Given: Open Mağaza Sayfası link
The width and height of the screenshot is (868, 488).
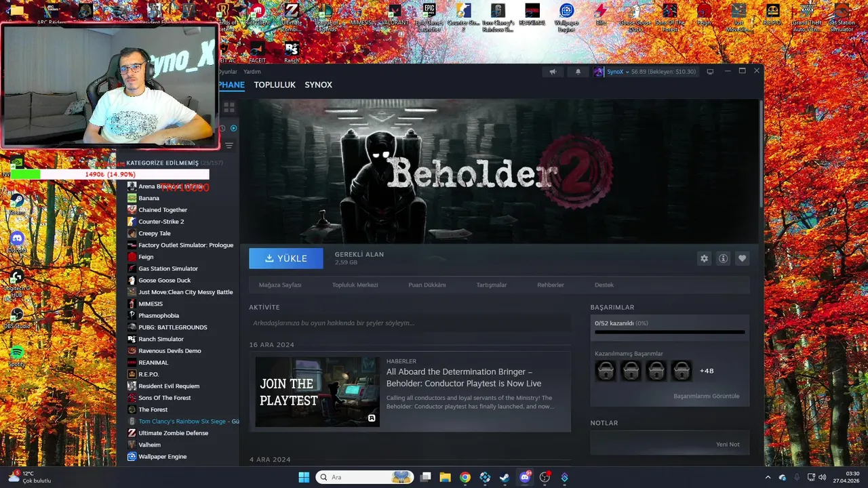Looking at the screenshot, I should pos(280,285).
